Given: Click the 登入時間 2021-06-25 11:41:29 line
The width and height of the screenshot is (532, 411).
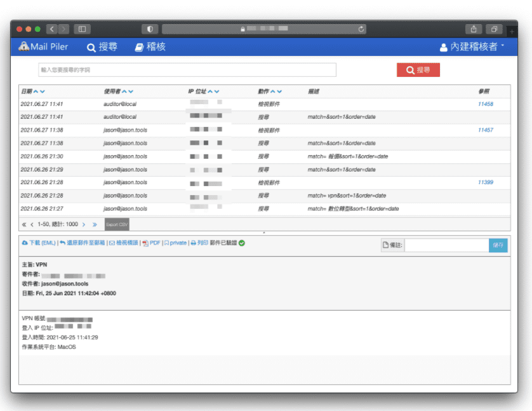Looking at the screenshot, I should coord(60,337).
